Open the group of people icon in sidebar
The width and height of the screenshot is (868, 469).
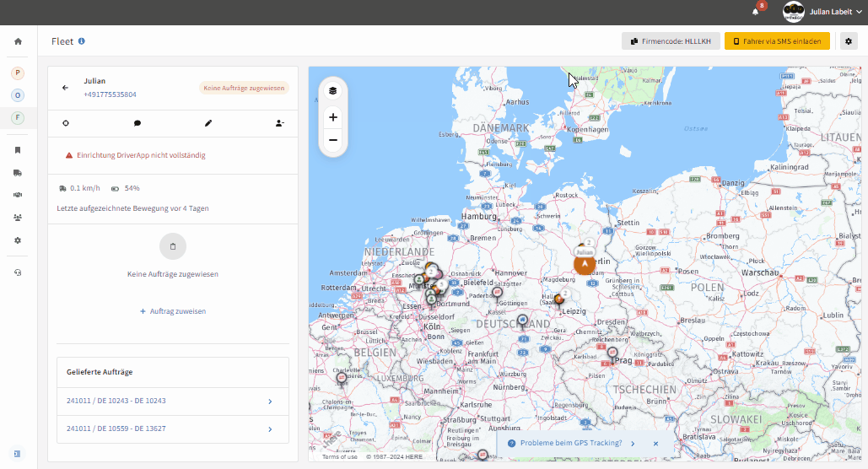pyautogui.click(x=18, y=218)
